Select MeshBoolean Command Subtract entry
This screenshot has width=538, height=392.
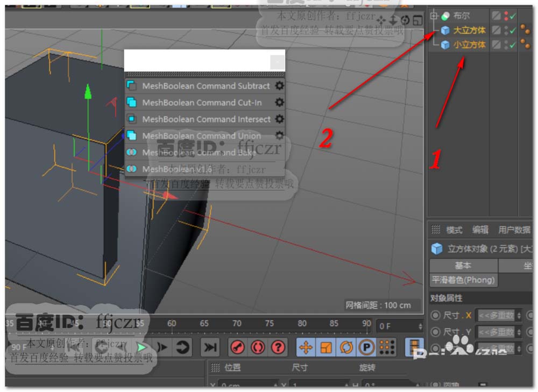point(205,85)
